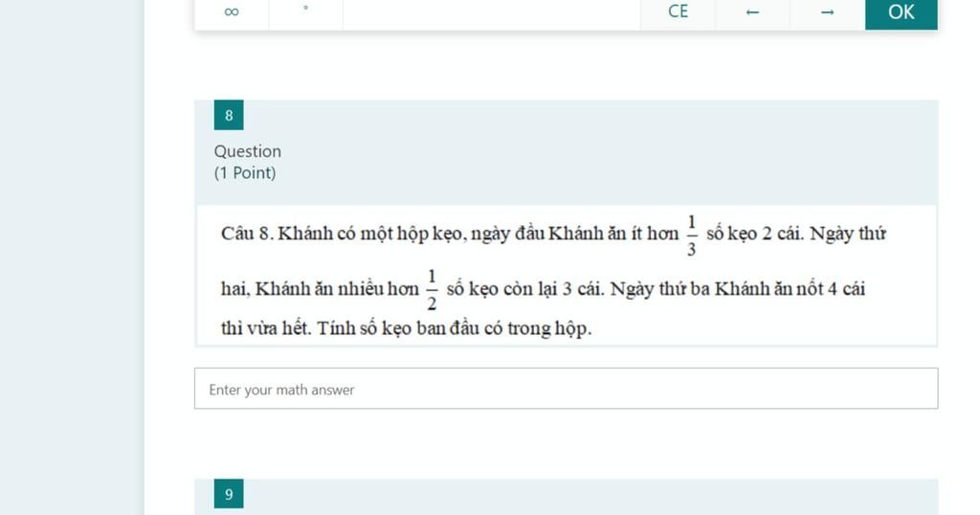This screenshot has height=515, width=980.
Task: Click the 'thì vừa hết' line of the question
Action: (x=264, y=329)
